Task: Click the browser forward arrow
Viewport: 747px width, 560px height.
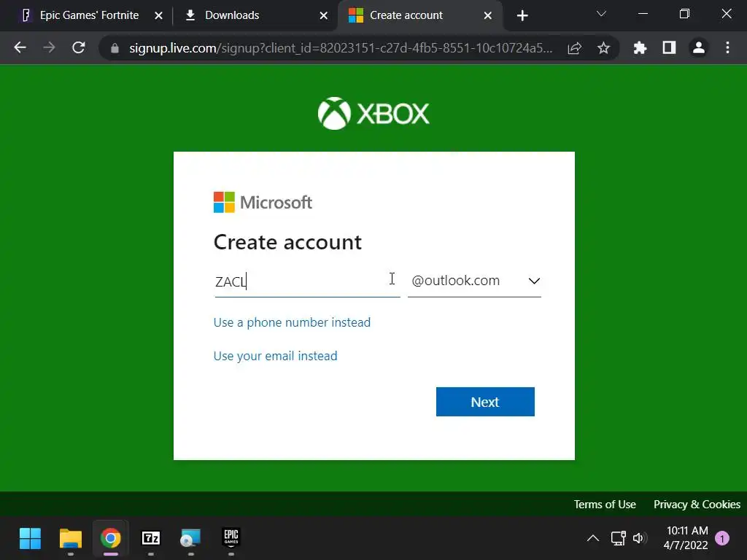Action: [x=49, y=47]
